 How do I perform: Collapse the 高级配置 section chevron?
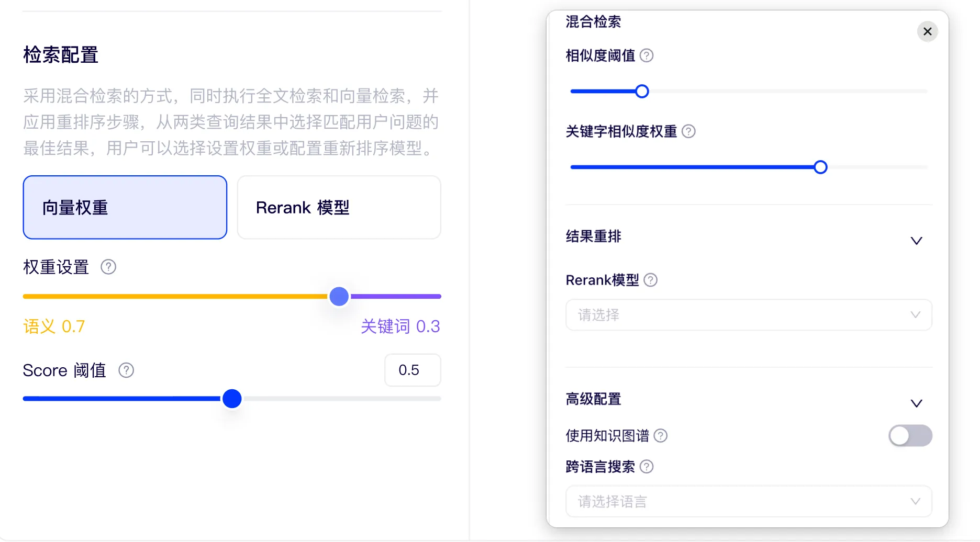click(x=916, y=403)
